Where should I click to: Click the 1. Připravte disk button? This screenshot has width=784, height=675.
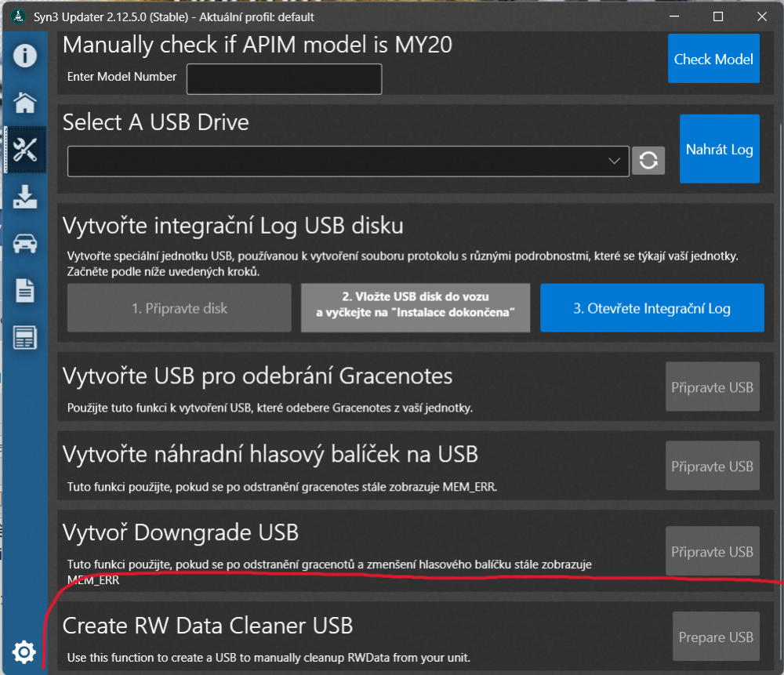tap(180, 308)
